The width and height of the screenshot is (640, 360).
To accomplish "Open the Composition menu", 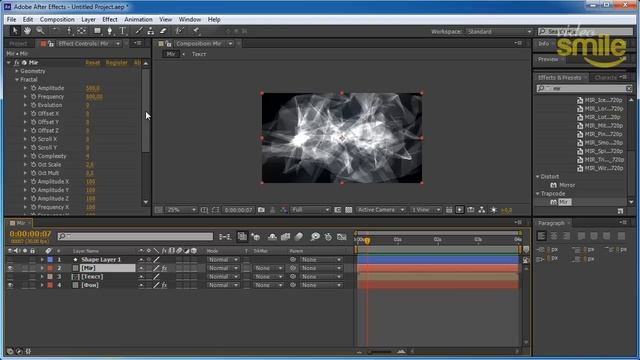I will point(57,19).
